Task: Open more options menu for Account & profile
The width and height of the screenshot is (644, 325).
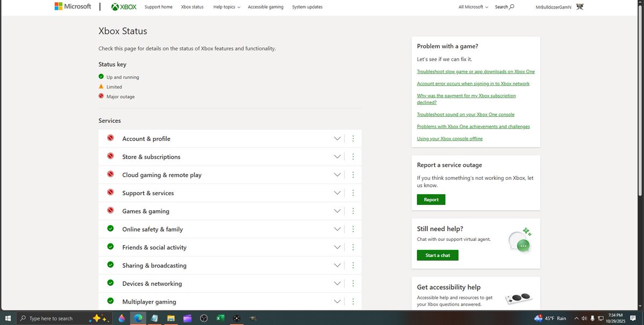Action: point(353,138)
